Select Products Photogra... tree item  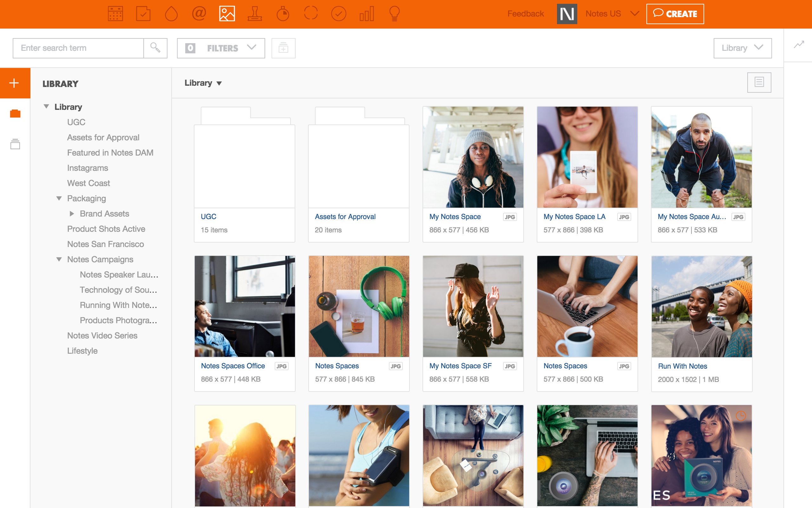coord(118,320)
